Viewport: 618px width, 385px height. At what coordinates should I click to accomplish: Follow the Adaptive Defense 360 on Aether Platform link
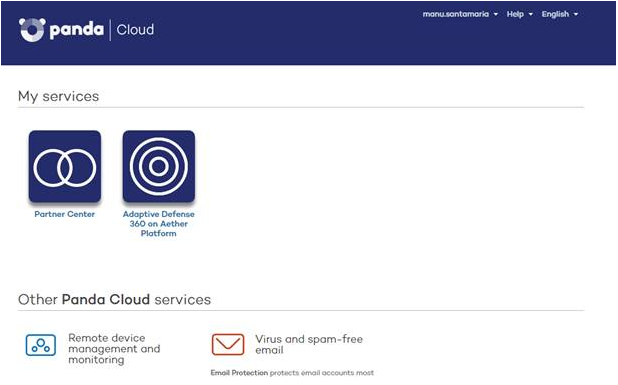[159, 224]
